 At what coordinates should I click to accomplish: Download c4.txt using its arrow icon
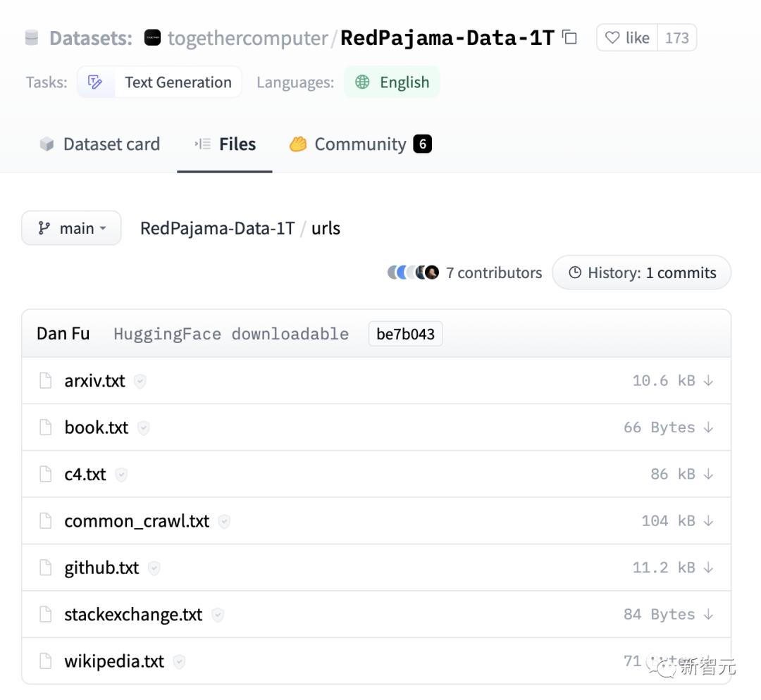(708, 475)
